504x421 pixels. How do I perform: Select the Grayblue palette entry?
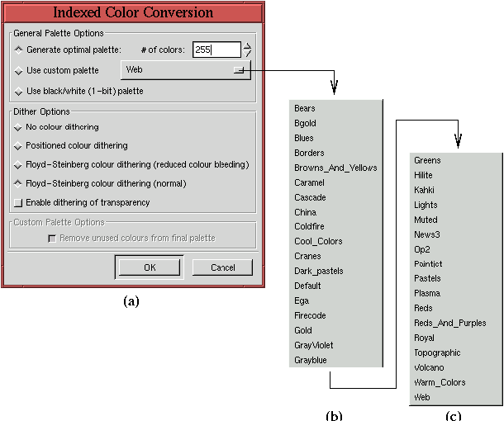coord(310,361)
